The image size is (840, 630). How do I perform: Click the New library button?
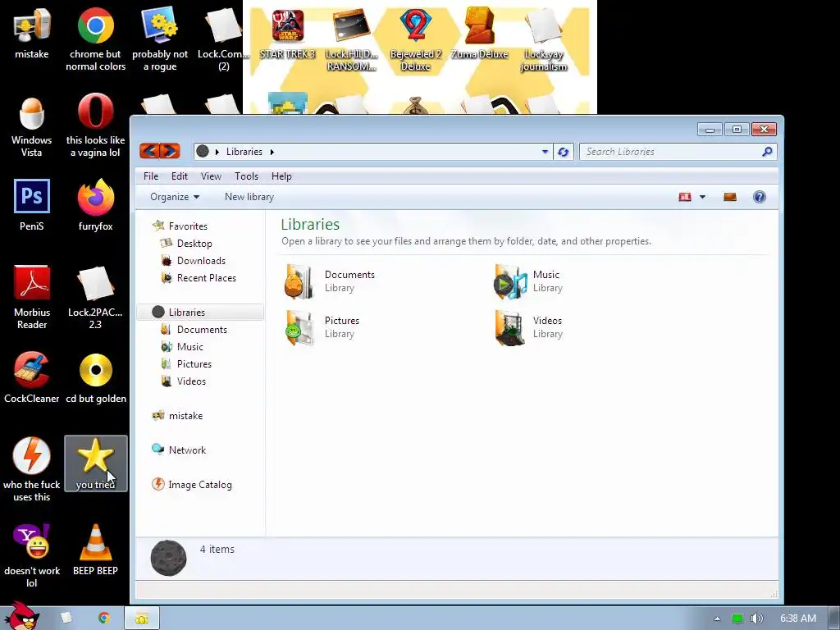(249, 197)
